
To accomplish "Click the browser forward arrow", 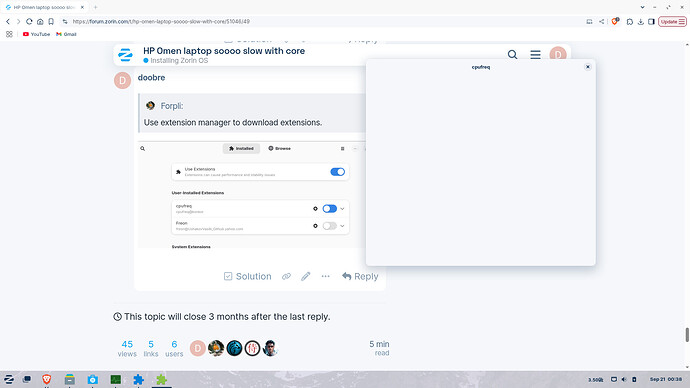I will click(18, 21).
